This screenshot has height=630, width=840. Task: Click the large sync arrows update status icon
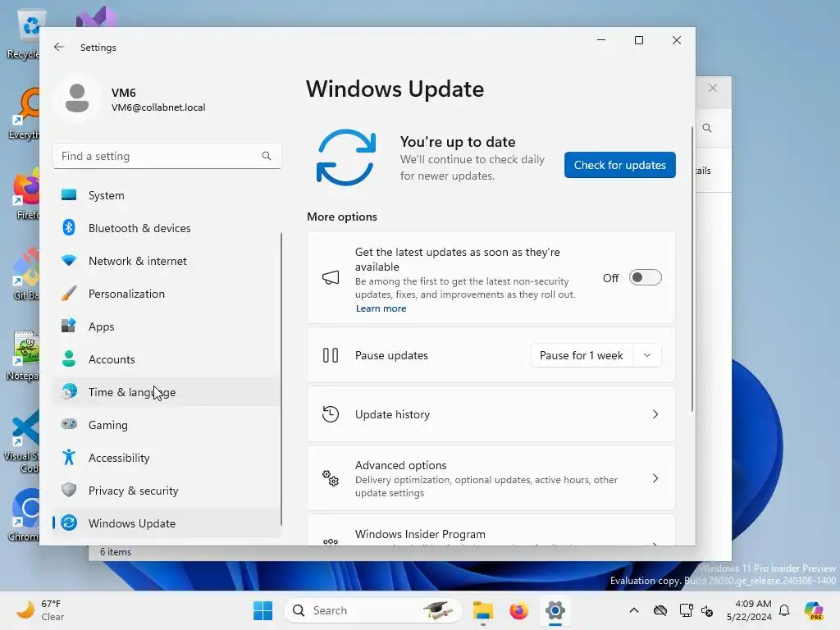tap(346, 158)
